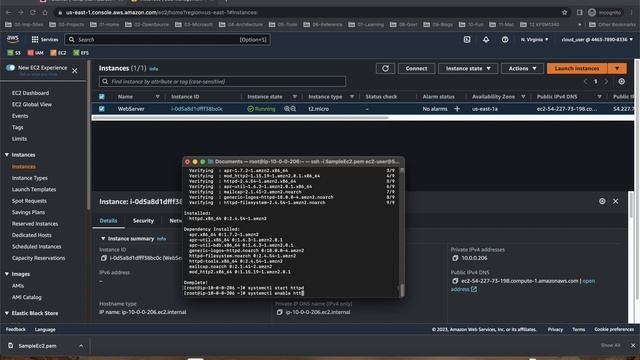Open the notifications bell

pyautogui.click(x=486, y=40)
